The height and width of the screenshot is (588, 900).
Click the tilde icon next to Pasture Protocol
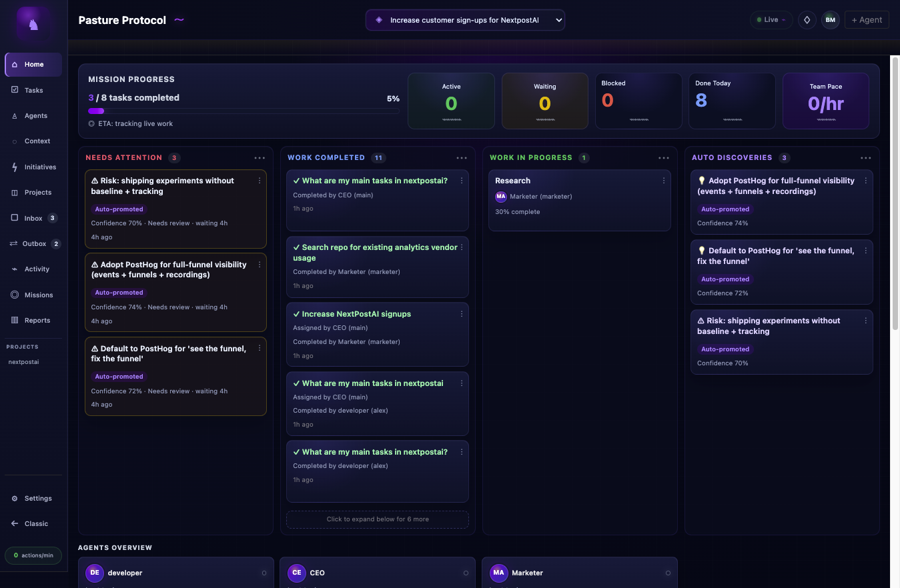[x=179, y=20]
